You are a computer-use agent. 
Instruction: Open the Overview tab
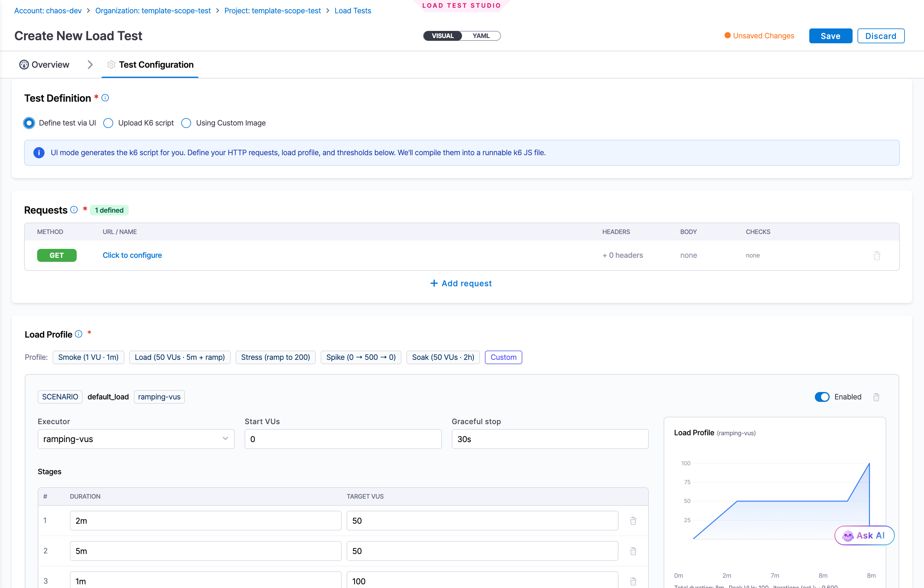tap(45, 64)
